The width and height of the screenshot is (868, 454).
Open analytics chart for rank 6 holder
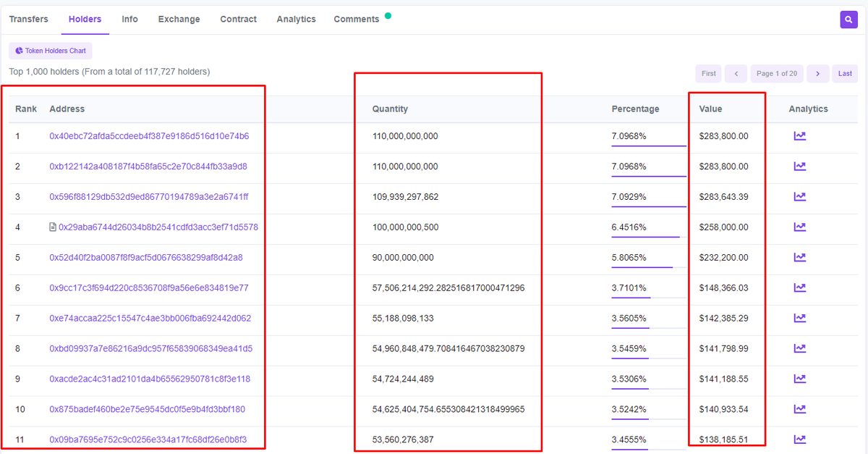pyautogui.click(x=799, y=288)
